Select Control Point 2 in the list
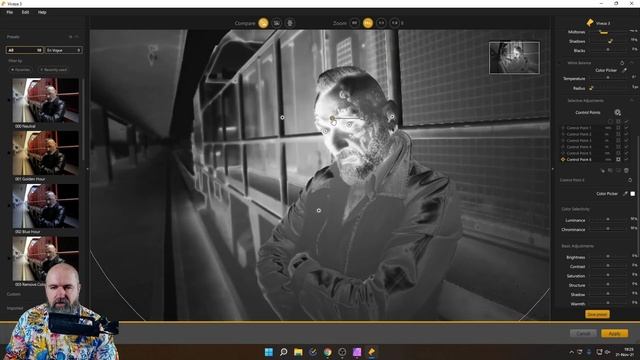The image size is (640, 360). [578, 134]
